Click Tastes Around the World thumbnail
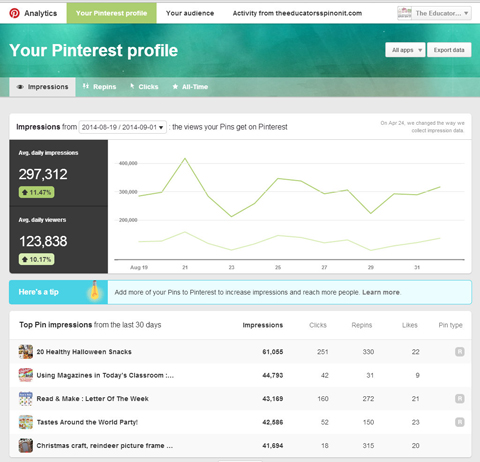Image resolution: width=480 pixels, height=462 pixels. point(26,422)
